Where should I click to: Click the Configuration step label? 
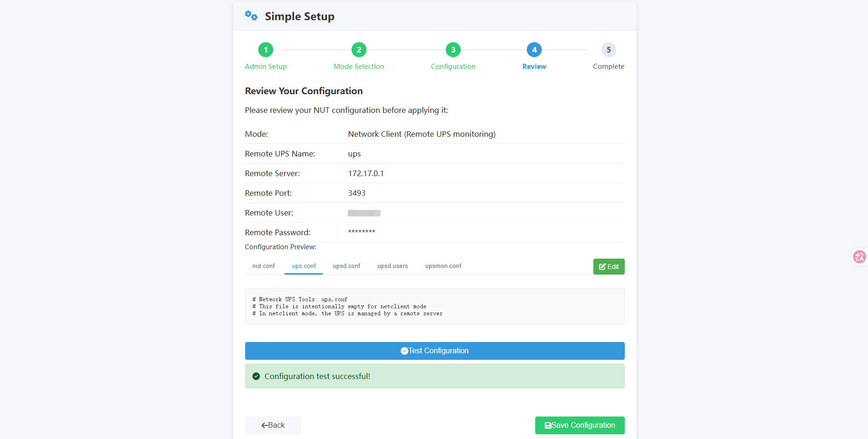point(453,67)
